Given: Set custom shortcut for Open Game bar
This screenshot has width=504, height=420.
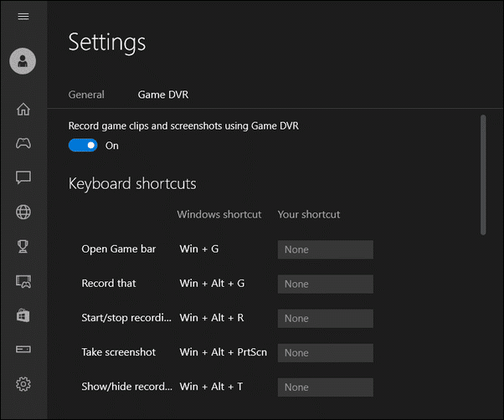Looking at the screenshot, I should (326, 249).
